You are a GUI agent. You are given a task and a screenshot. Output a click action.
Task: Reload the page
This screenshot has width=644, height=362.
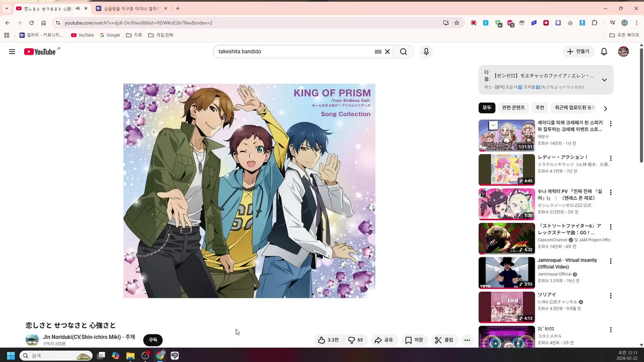pos(31,23)
